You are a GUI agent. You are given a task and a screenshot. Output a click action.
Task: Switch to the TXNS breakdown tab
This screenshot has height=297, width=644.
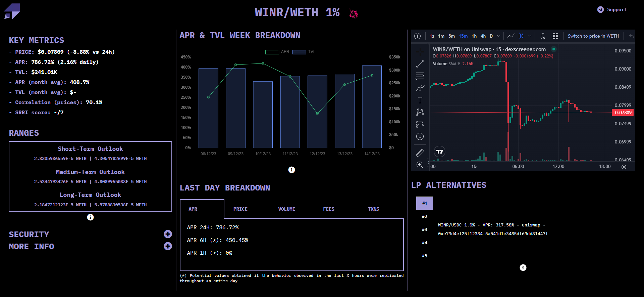pos(373,209)
